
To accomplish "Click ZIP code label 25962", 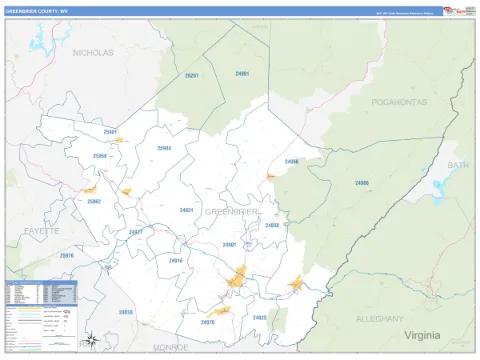I will coord(94,201).
